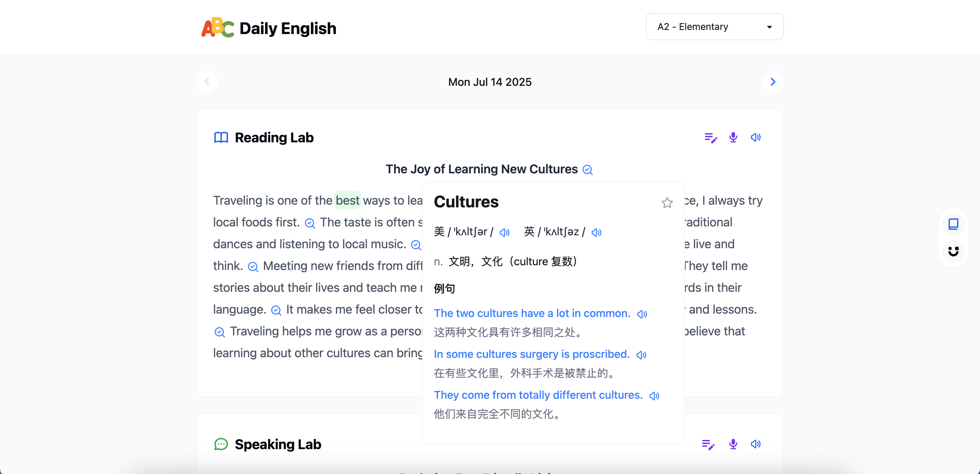Click the Reading Lab book icon
Viewport: 980px width, 474px height.
coord(221,138)
